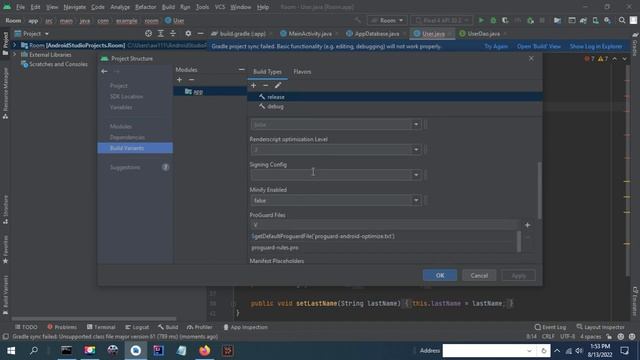640x360 pixels.
Task: Open the Profiler tool window
Action: (x=200, y=327)
